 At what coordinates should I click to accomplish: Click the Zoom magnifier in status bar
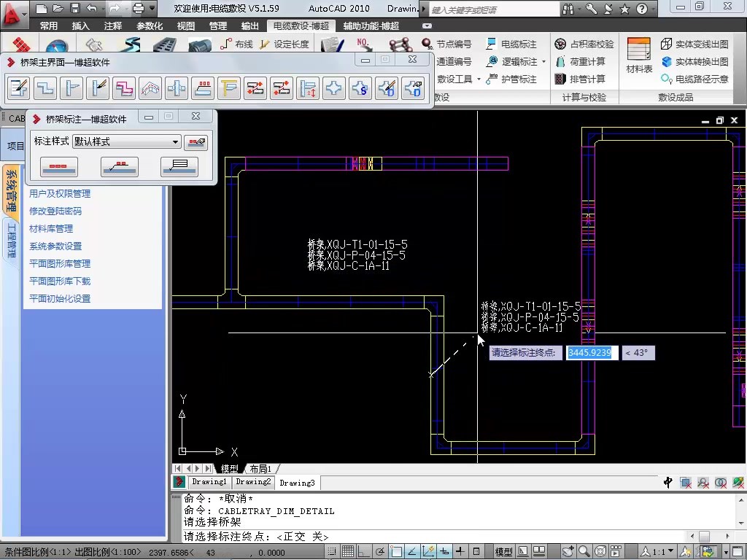[584, 551]
